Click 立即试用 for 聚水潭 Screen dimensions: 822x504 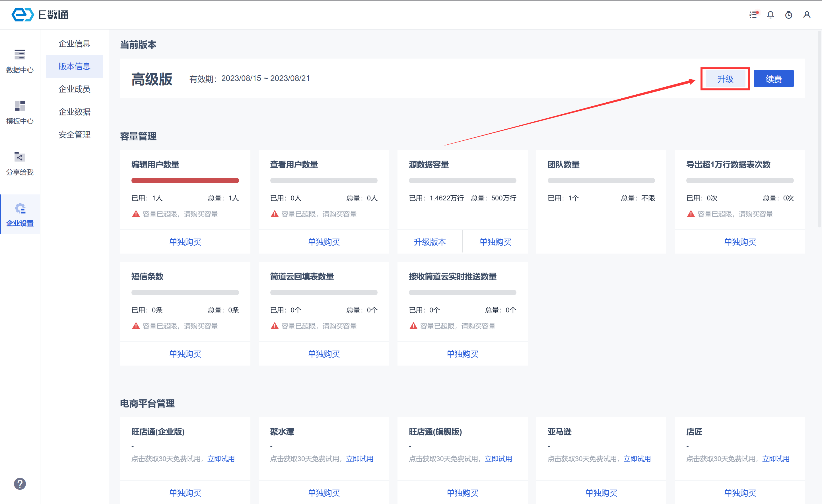(360, 459)
